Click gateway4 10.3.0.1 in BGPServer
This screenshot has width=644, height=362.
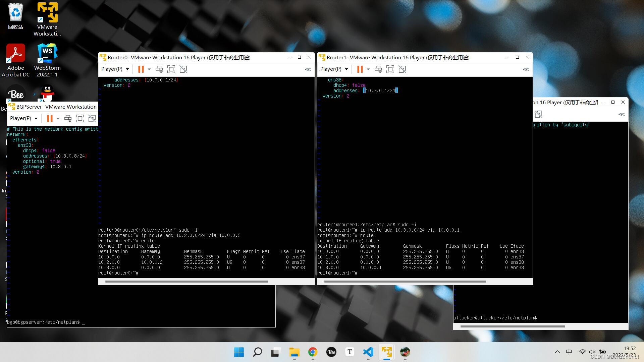[47, 167]
